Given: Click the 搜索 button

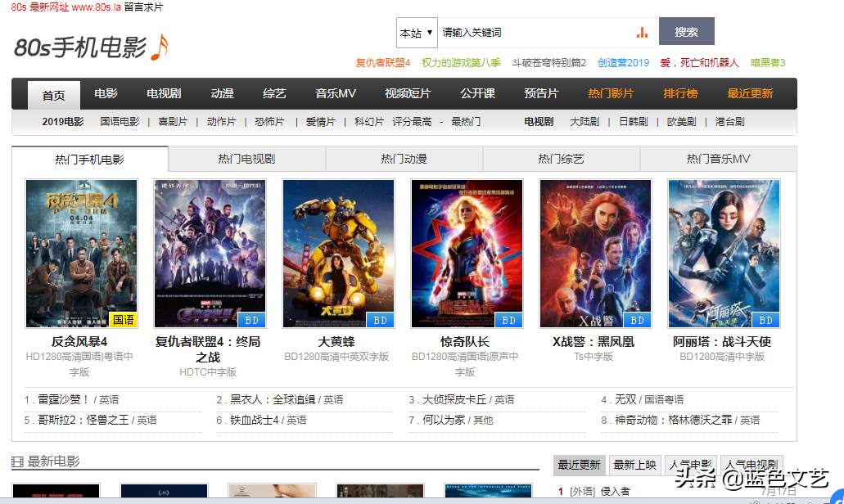Looking at the screenshot, I should [x=686, y=31].
